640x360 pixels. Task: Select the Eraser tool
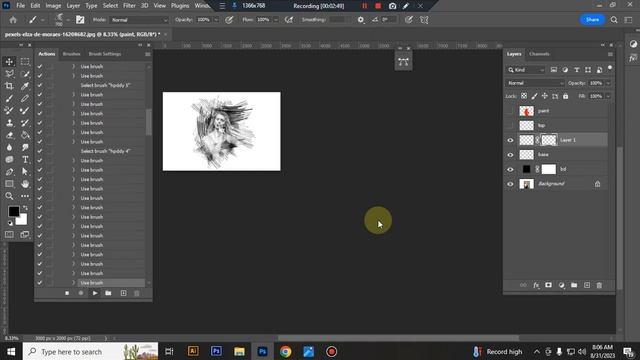click(9, 135)
